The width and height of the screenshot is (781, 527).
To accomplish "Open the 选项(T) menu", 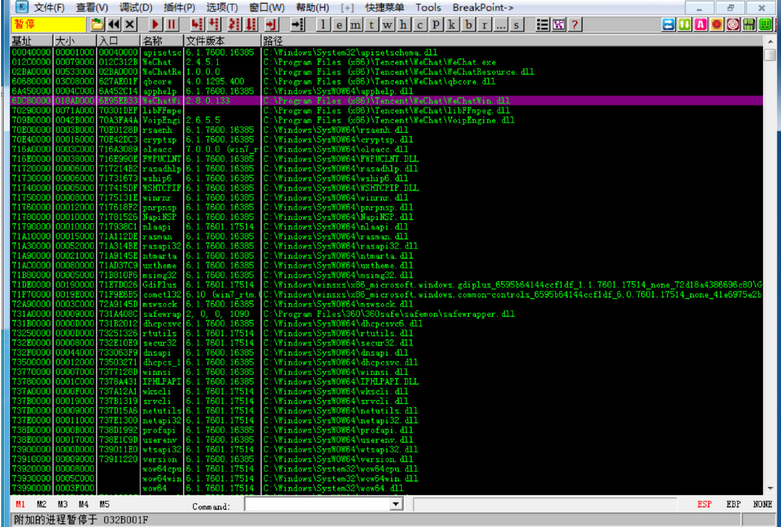I will [x=222, y=7].
